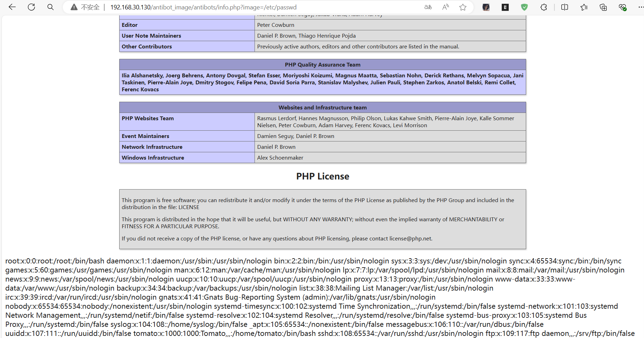Screen dimensions: 644x338
Task: Open the search magnifier icon
Action: [51, 7]
